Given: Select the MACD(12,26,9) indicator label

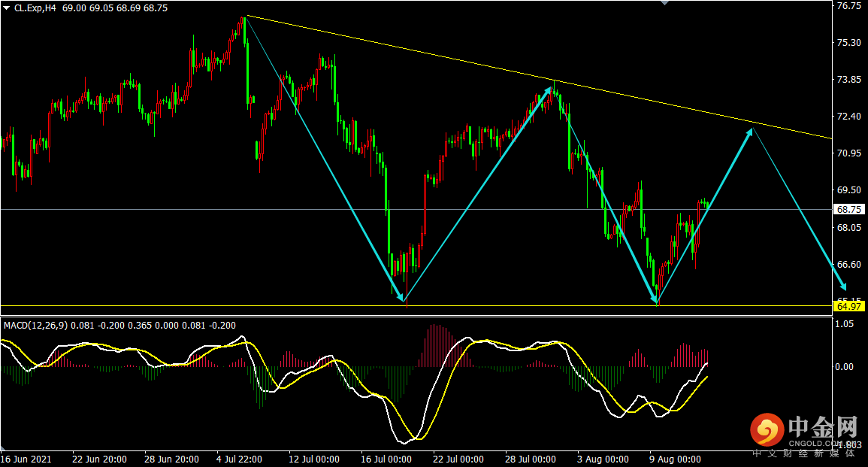Looking at the screenshot, I should (x=35, y=325).
